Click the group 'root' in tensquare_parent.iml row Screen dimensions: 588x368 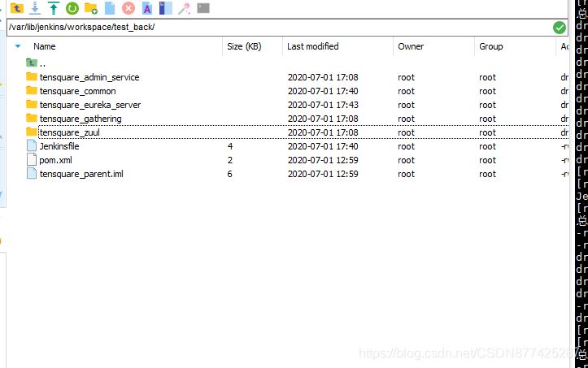[x=487, y=174]
